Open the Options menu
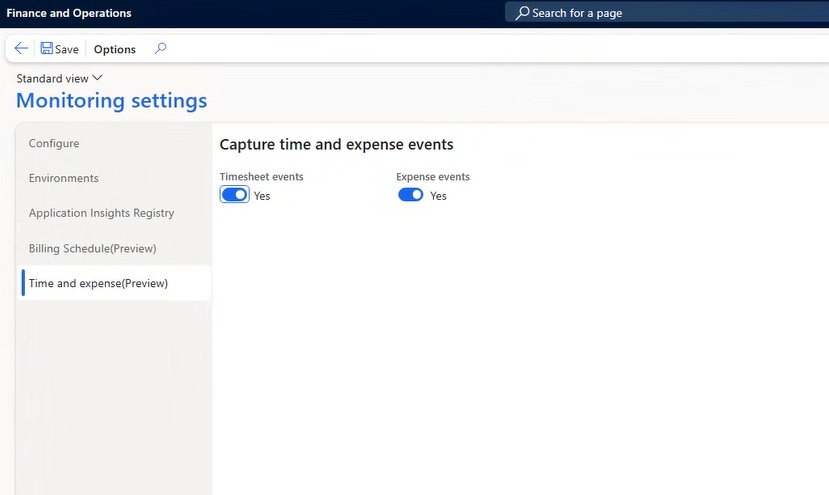The width and height of the screenshot is (829, 495). 115,49
